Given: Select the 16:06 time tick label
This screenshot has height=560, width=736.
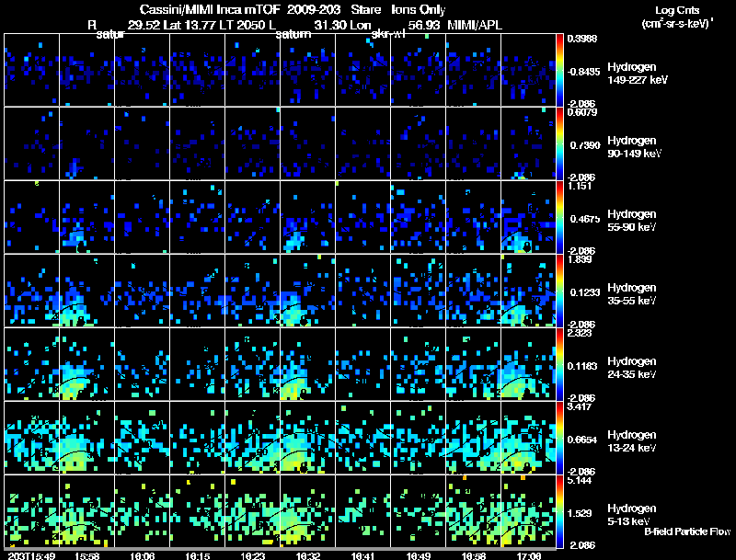Looking at the screenshot, I should click(x=143, y=555).
